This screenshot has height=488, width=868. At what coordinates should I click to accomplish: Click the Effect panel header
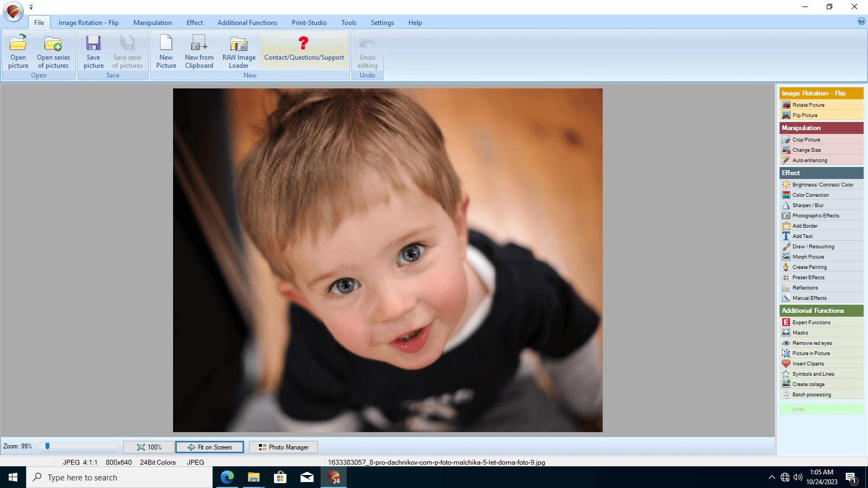tap(821, 173)
